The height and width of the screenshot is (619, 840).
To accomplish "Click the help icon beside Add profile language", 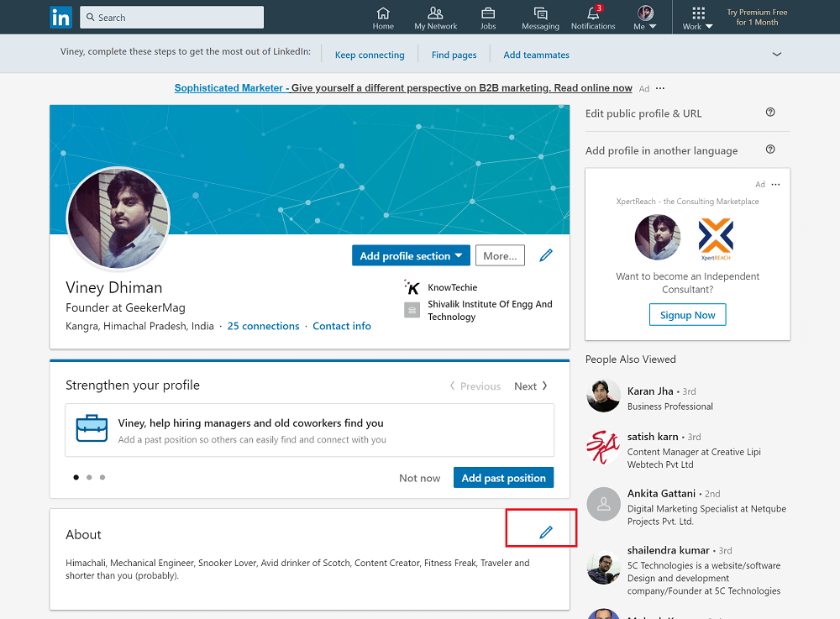I will [x=770, y=149].
